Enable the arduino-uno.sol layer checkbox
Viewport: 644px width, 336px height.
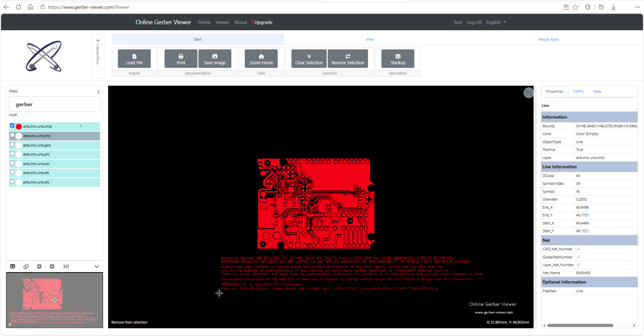12,163
